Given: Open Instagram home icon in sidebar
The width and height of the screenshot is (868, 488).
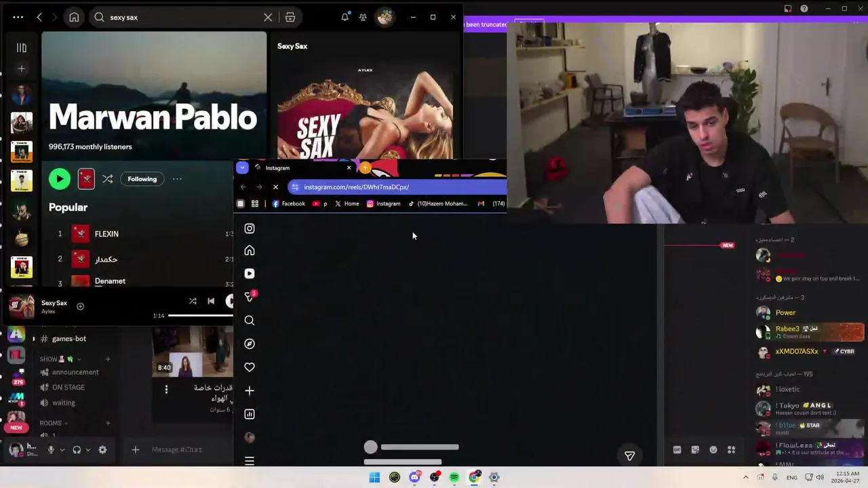Looking at the screenshot, I should click(250, 251).
